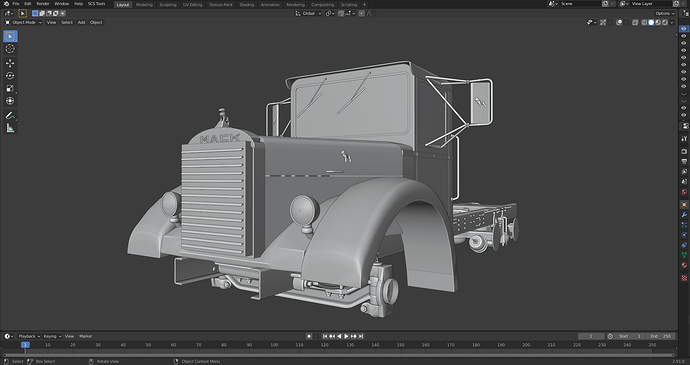
Task: Click the tweak select mode icon
Action: click(22, 13)
